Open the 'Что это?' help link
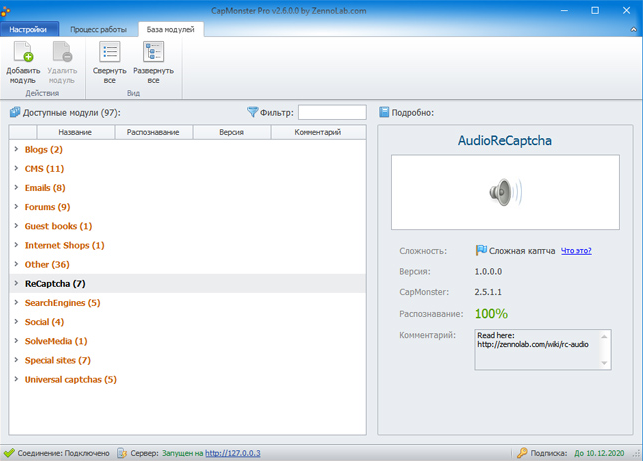The height and width of the screenshot is (461, 643). click(x=575, y=251)
